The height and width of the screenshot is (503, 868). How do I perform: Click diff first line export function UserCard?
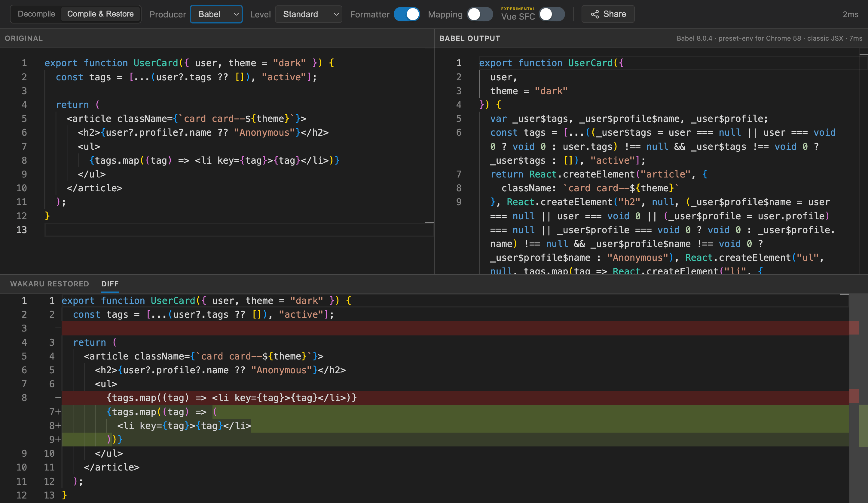(207, 301)
